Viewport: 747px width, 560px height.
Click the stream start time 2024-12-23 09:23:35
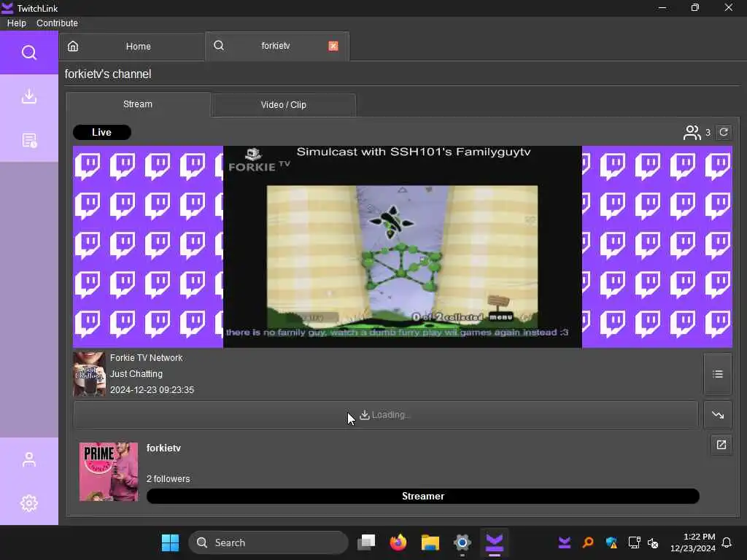click(x=152, y=390)
